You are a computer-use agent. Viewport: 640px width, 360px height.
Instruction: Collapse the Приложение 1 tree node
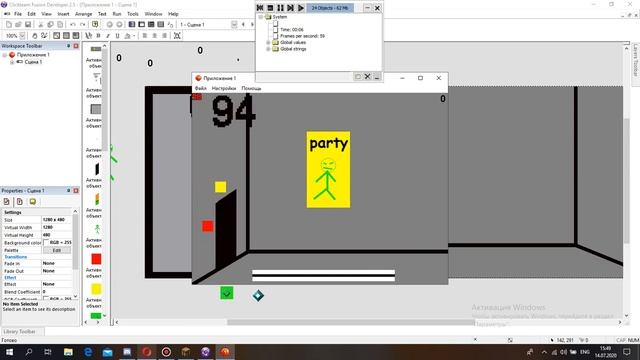4,55
